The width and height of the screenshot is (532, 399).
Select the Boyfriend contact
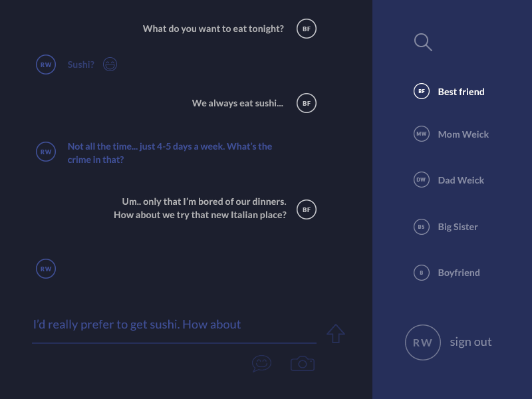(459, 273)
